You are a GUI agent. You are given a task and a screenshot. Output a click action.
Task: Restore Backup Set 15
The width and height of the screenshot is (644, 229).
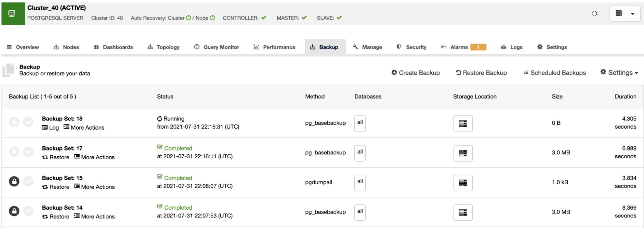(56, 187)
